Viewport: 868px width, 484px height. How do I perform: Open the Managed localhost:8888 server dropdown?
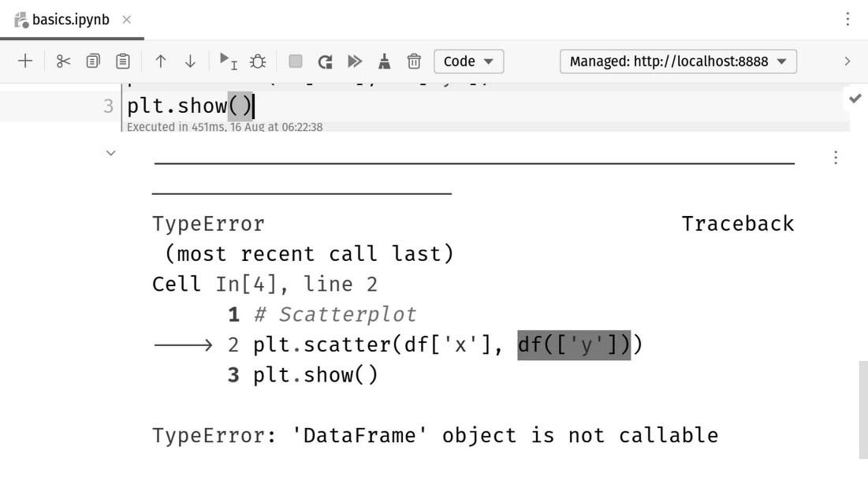[676, 61]
